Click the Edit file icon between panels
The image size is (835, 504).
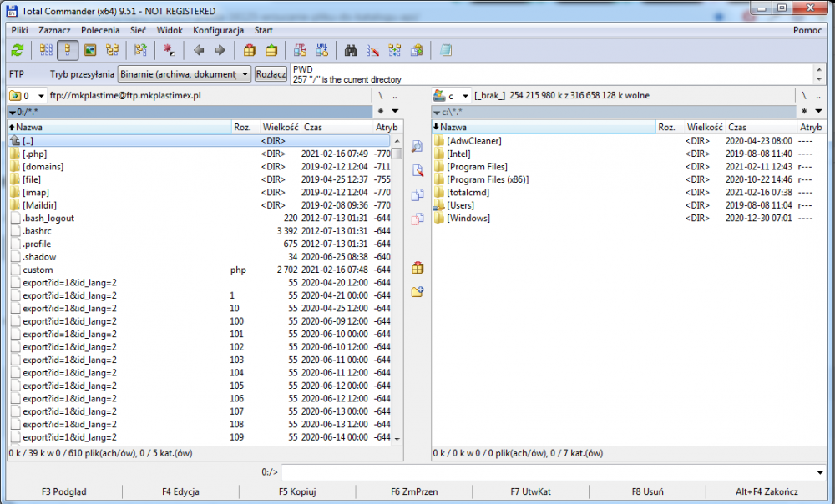click(417, 170)
